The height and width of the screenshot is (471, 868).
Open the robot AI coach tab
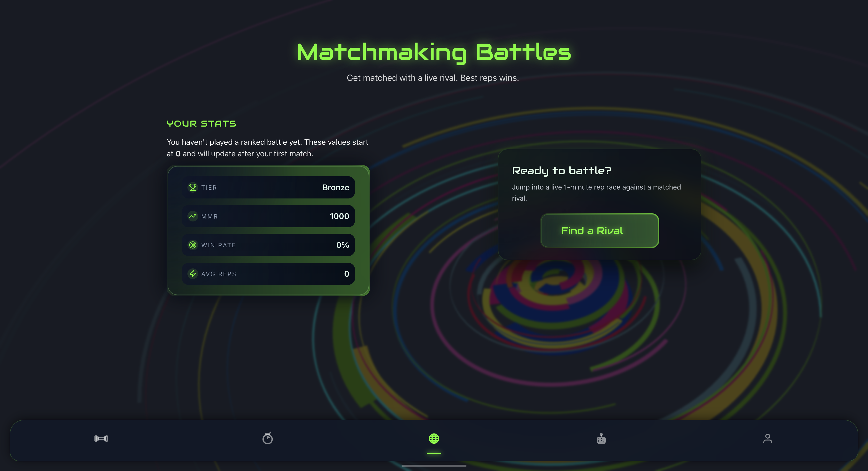[601, 438]
